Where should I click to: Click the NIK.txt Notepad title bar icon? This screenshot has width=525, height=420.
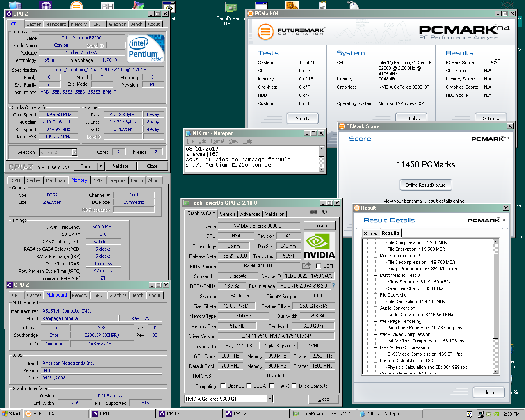point(188,133)
